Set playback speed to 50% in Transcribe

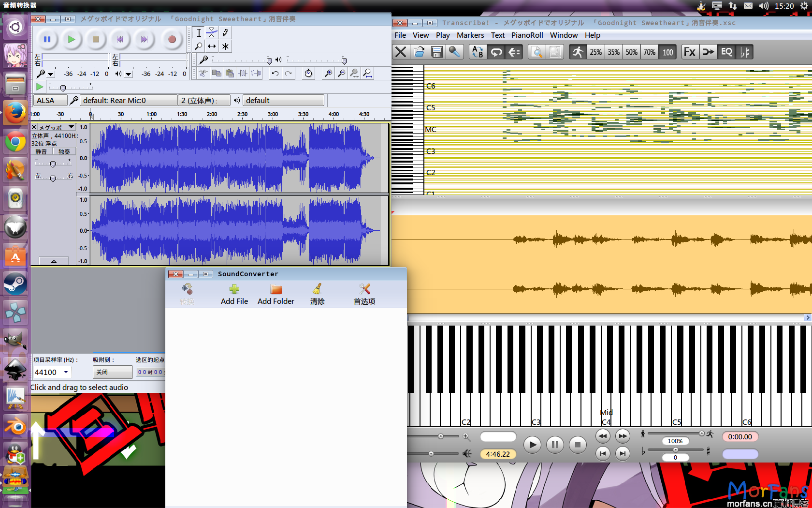click(631, 52)
